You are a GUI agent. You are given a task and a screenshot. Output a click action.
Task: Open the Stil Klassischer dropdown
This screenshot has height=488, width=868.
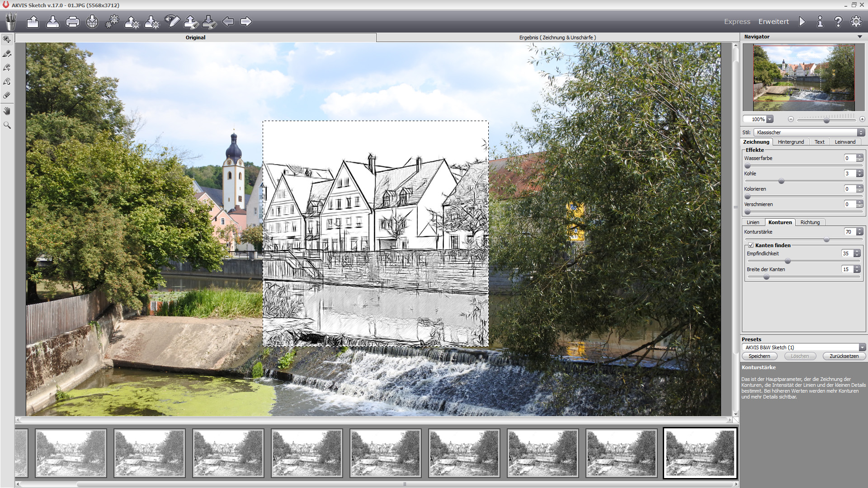click(x=809, y=132)
